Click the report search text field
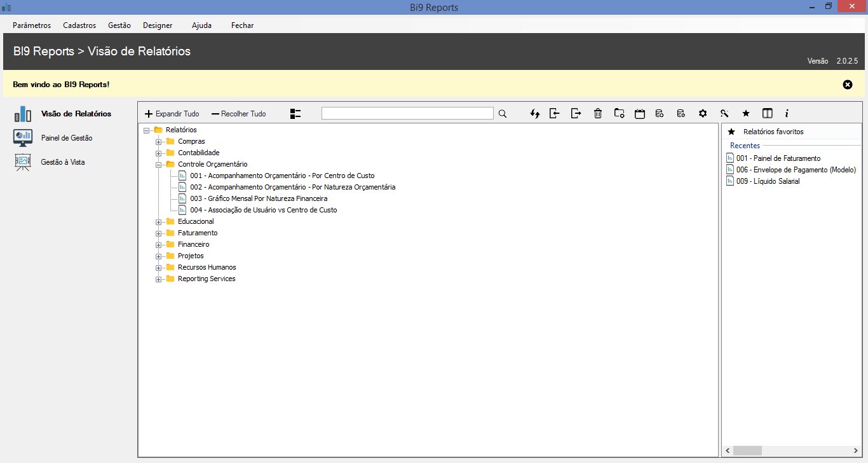 tap(407, 113)
